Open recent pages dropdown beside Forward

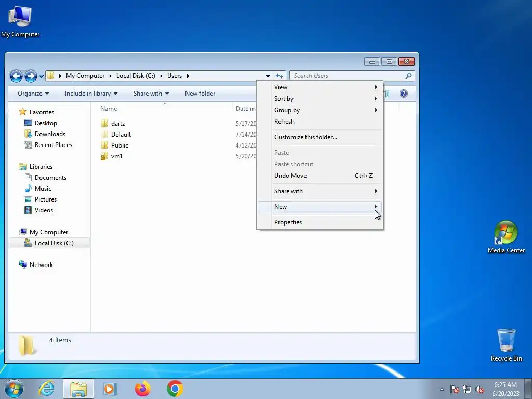pyautogui.click(x=41, y=76)
